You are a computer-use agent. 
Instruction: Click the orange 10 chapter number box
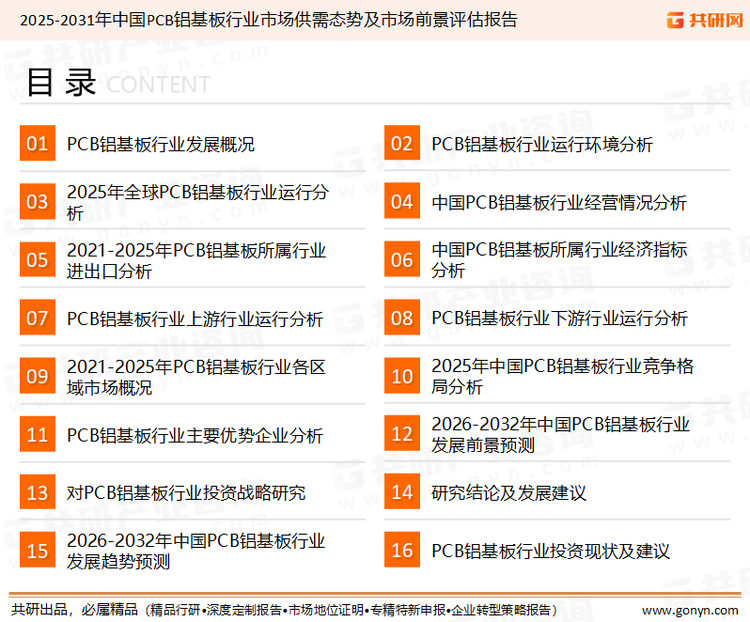[x=402, y=376]
